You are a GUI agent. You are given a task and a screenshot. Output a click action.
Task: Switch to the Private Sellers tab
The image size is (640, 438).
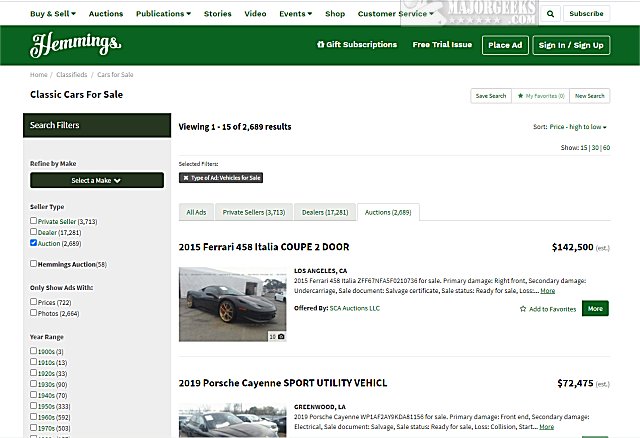[254, 212]
